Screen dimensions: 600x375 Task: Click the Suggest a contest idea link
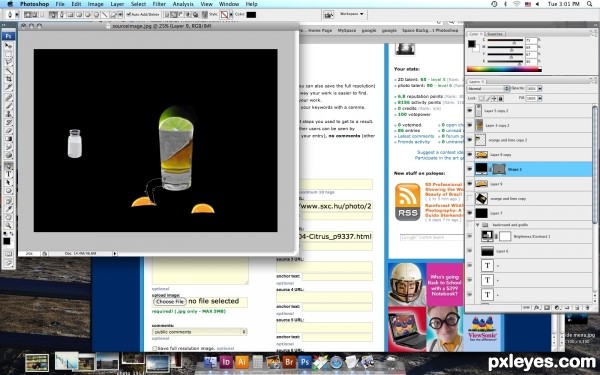point(440,152)
